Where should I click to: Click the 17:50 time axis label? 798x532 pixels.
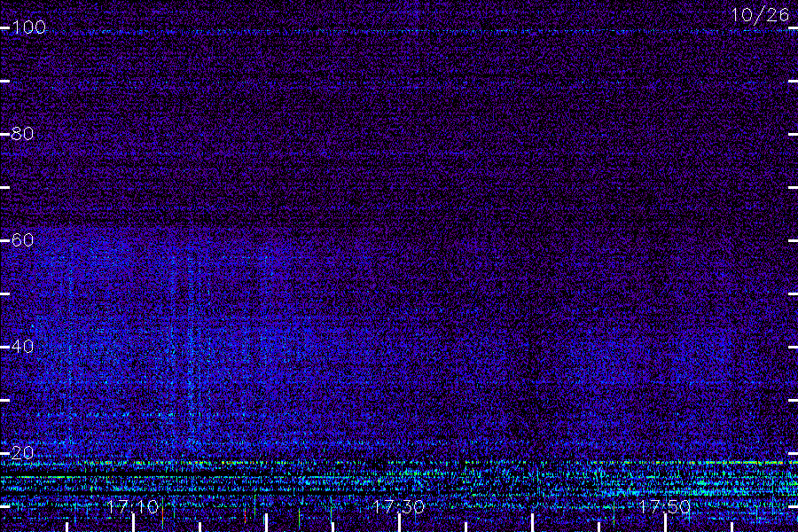tap(665, 506)
